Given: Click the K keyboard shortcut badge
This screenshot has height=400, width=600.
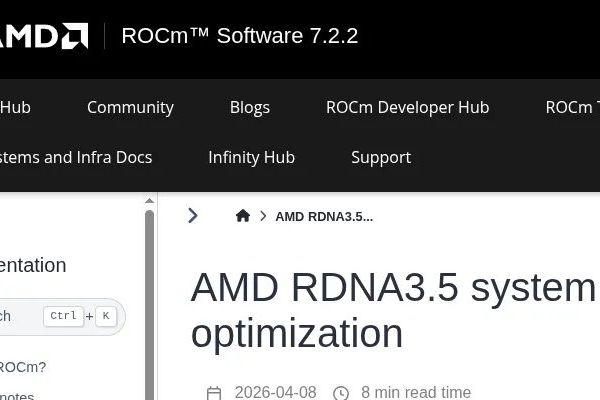Looking at the screenshot, I should pyautogui.click(x=106, y=316).
